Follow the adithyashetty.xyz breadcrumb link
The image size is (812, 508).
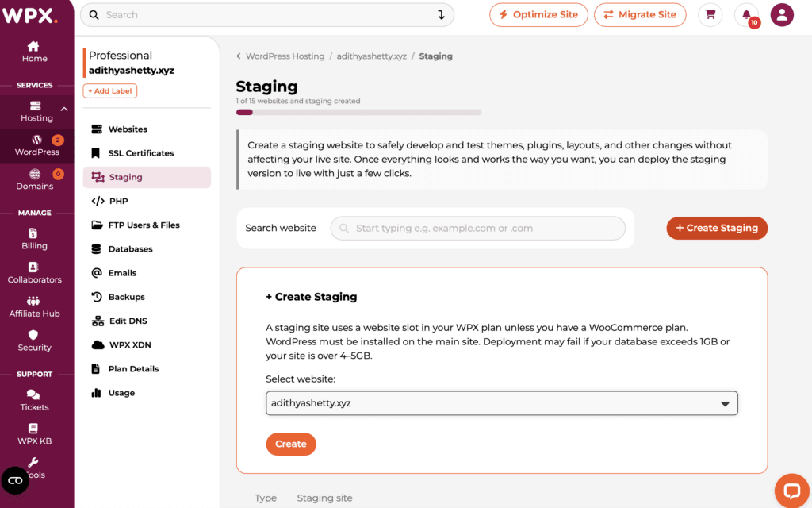[x=371, y=56]
